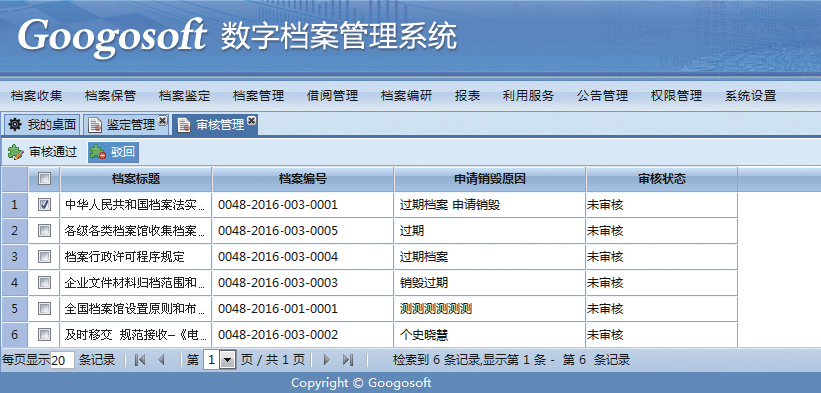The width and height of the screenshot is (821, 393).
Task: Open the 档案编研 menu
Action: coord(407,96)
